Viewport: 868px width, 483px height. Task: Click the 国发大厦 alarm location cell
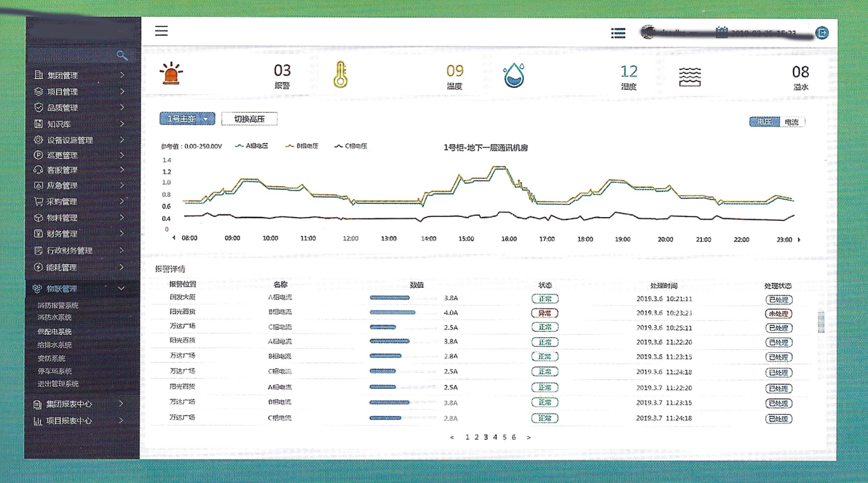[x=183, y=297]
